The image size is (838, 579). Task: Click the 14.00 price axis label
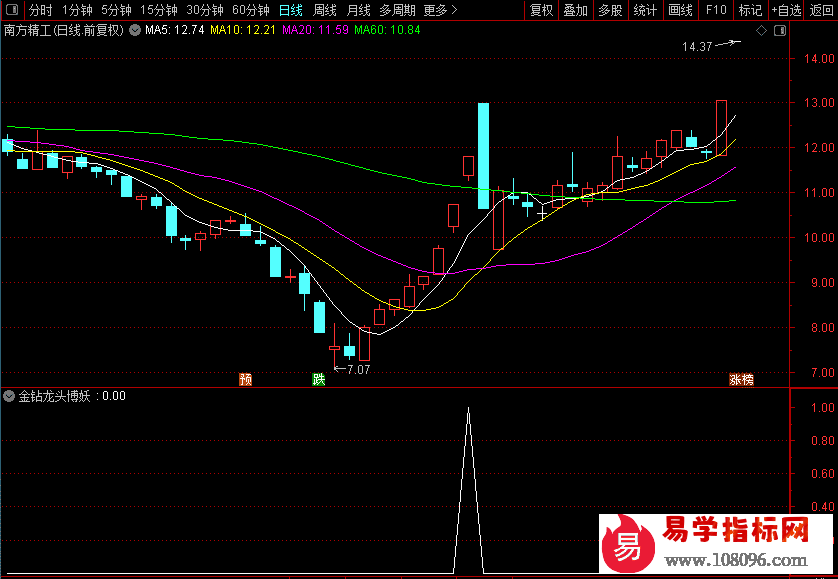819,58
